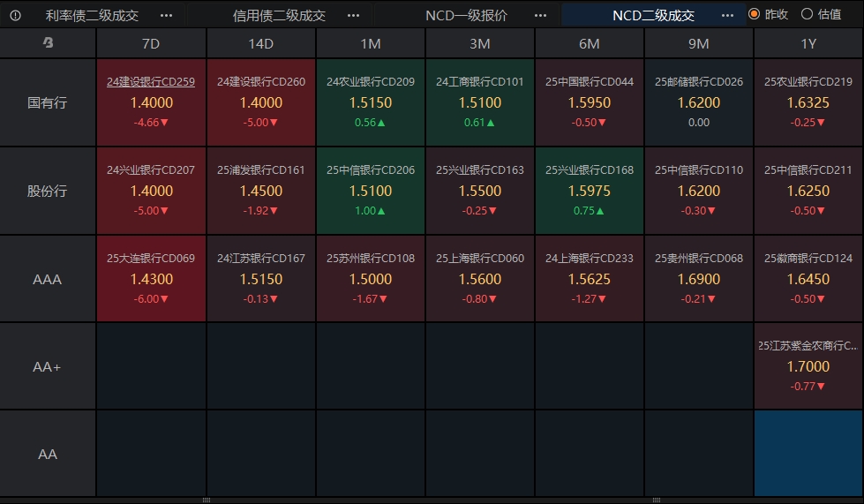Select the AA+ row label
The height and width of the screenshot is (504, 864).
point(48,366)
